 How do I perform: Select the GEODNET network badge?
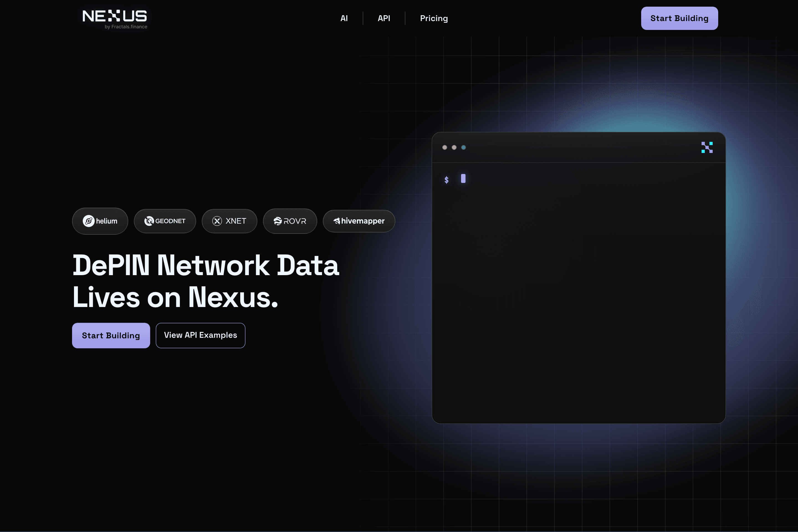(x=165, y=221)
